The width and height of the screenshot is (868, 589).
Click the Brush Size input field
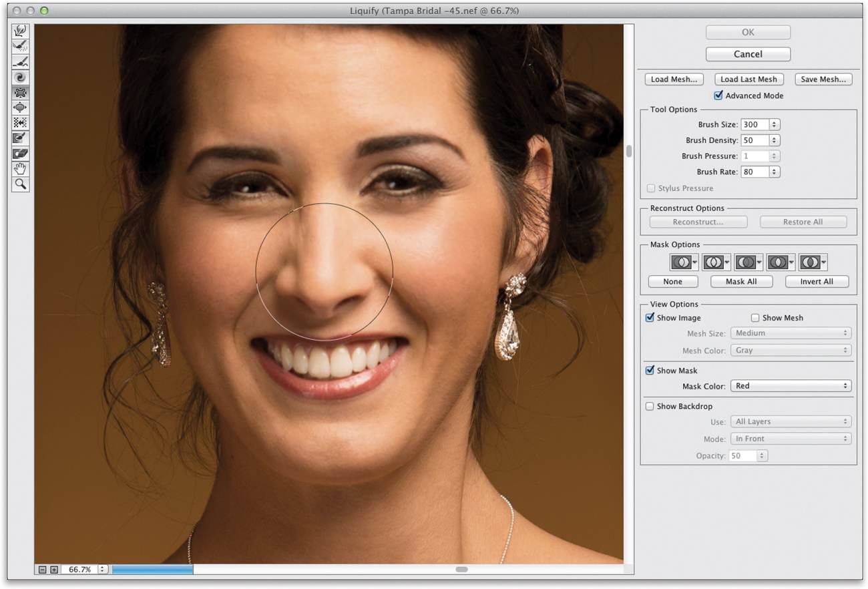pos(755,125)
